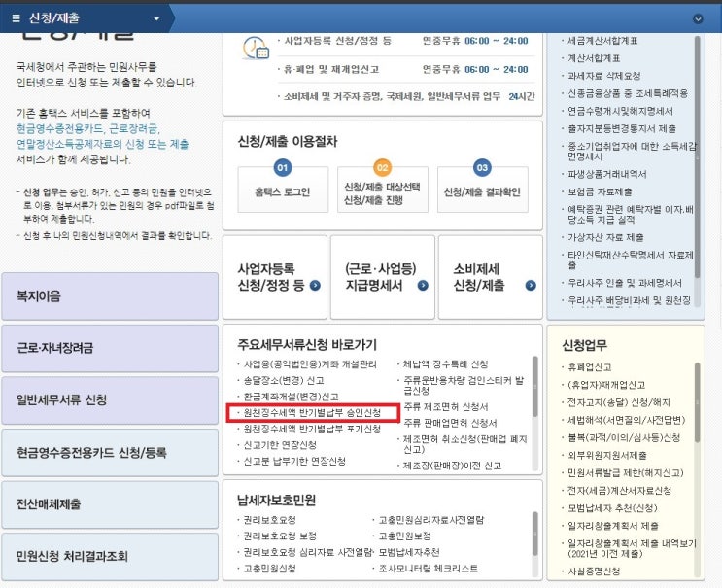Open 불복(과적/이의/심사등)신청 link
This screenshot has width=722, height=588.
point(624,437)
